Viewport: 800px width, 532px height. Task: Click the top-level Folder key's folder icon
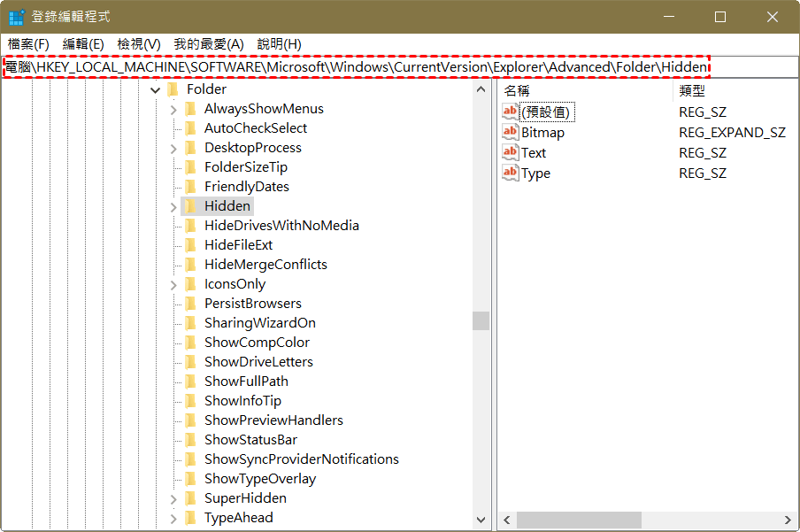[173, 89]
